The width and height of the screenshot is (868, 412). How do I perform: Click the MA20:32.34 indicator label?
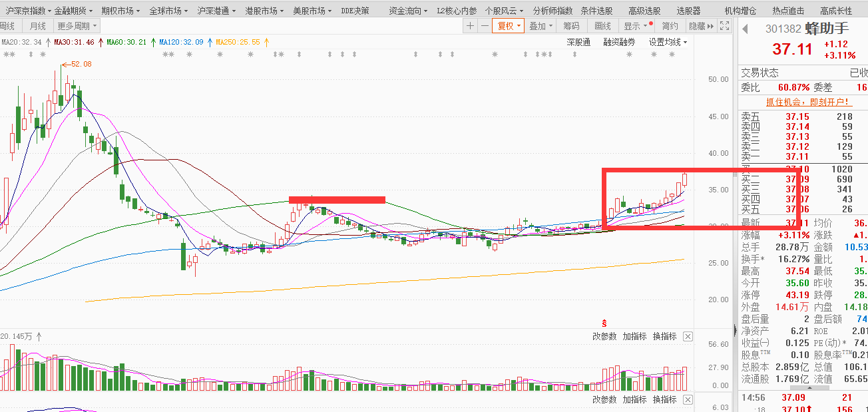(22, 43)
